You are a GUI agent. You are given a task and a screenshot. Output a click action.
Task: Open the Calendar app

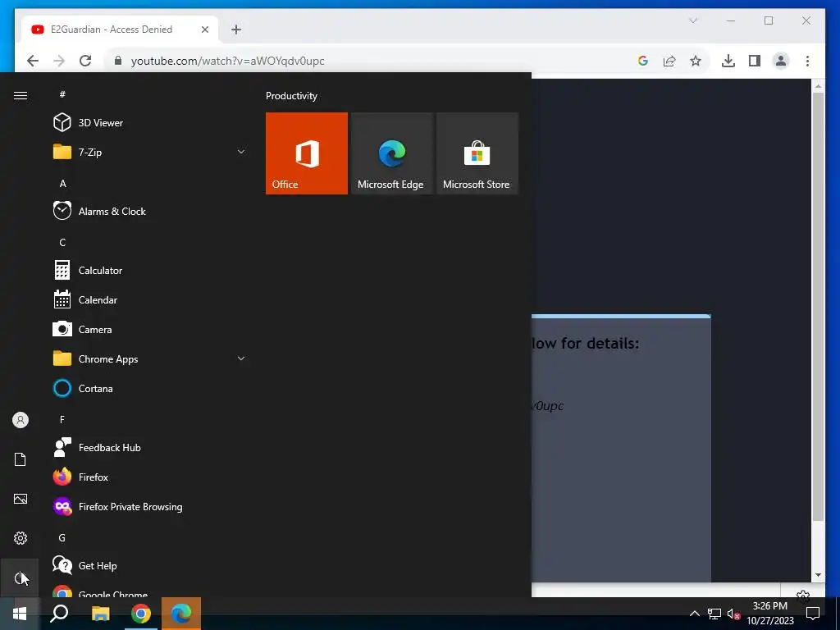click(149, 300)
